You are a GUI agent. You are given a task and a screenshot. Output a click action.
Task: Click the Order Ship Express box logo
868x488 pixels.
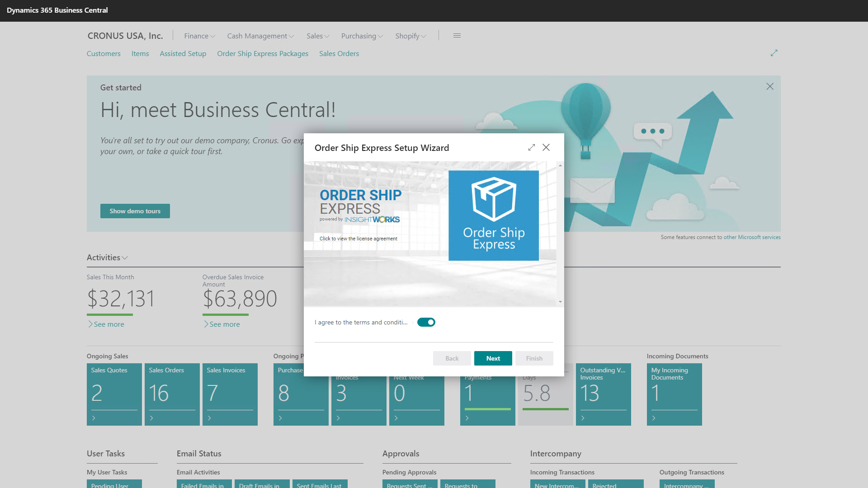pos(494,216)
